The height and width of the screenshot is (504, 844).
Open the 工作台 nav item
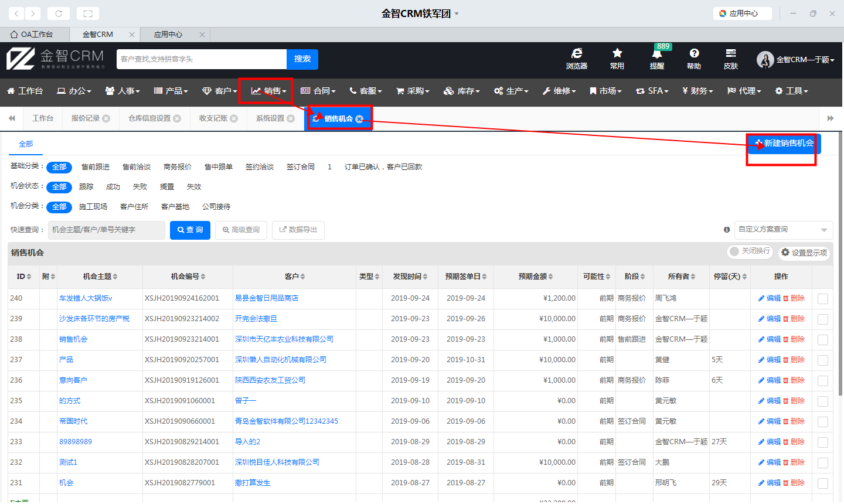pos(25,91)
